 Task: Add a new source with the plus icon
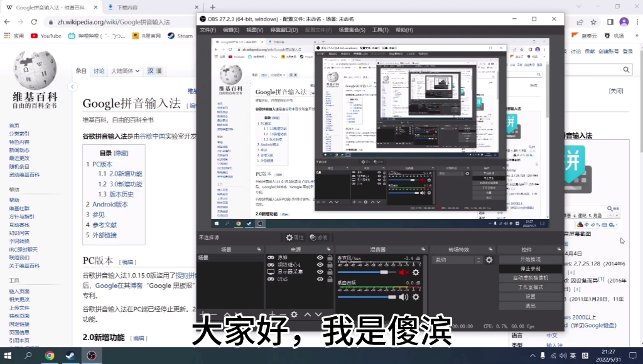(273, 314)
